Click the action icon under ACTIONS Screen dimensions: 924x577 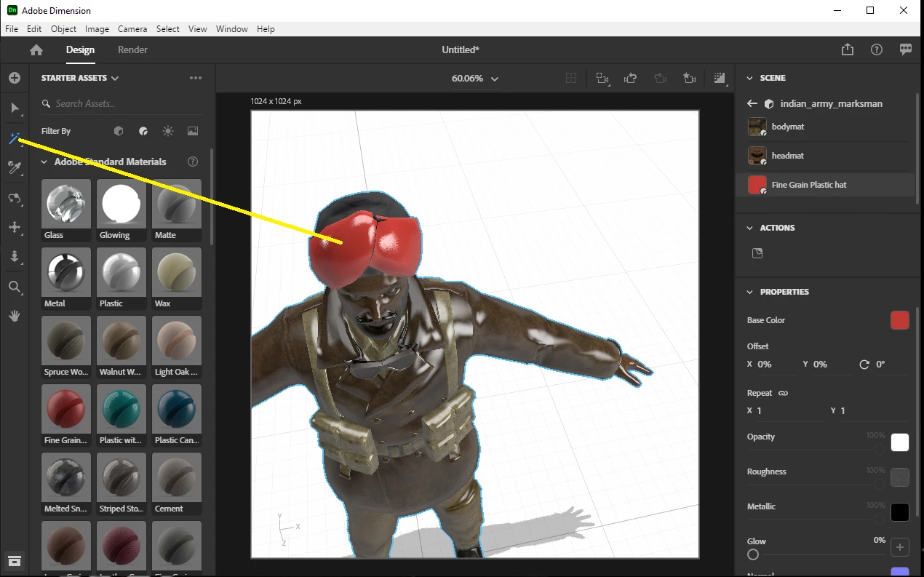[757, 253]
